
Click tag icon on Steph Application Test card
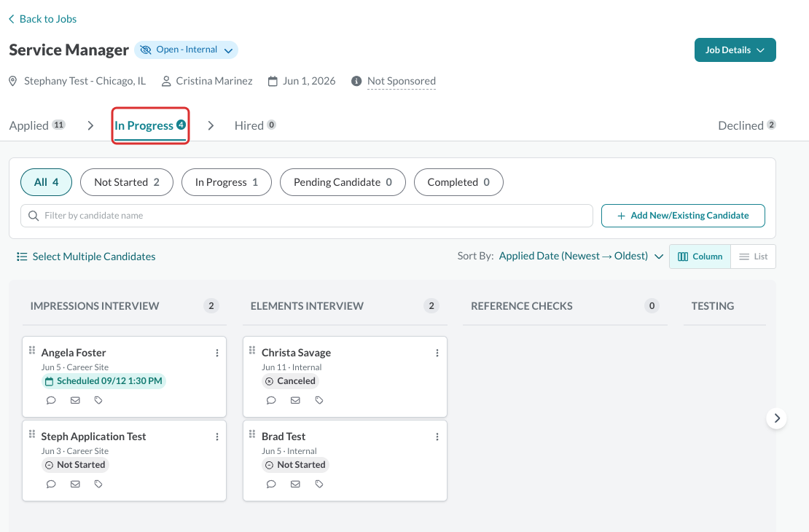pos(98,484)
